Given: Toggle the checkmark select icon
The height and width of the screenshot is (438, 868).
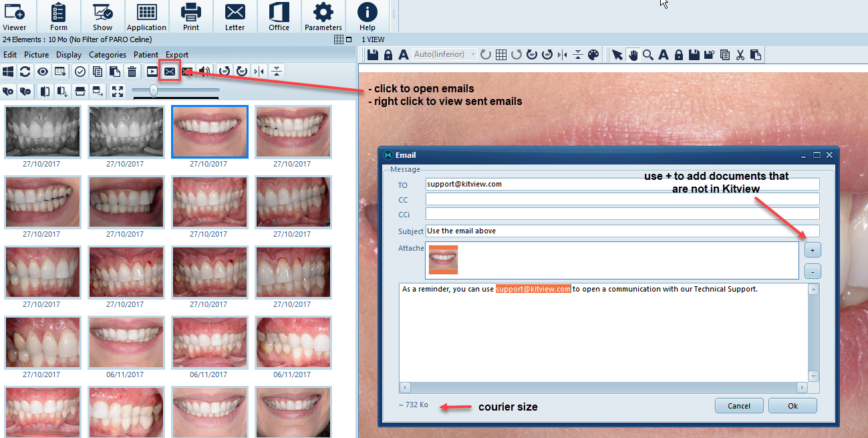Looking at the screenshot, I should 80,72.
